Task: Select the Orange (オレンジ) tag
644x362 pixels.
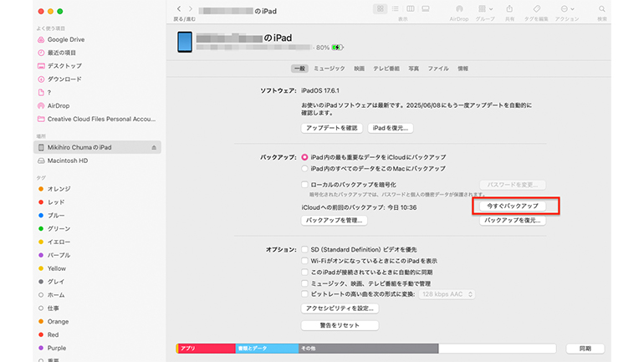Action: pyautogui.click(x=54, y=189)
